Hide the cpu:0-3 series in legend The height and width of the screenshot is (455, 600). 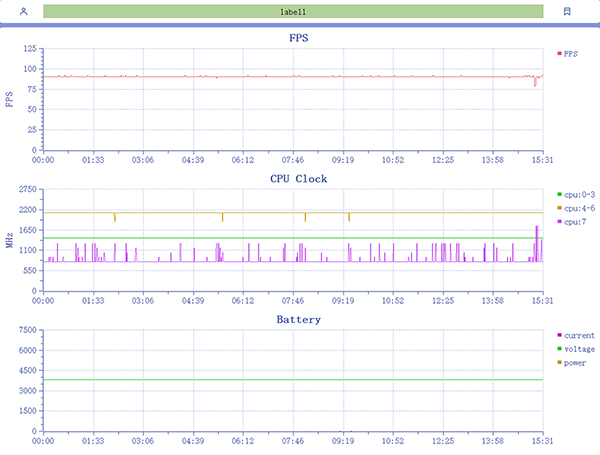577,194
